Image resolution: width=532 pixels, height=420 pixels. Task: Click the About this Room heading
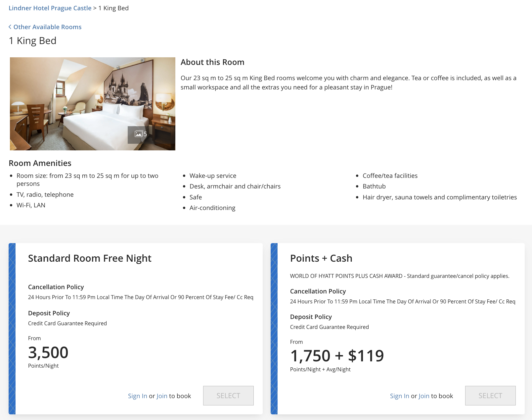[x=212, y=62]
